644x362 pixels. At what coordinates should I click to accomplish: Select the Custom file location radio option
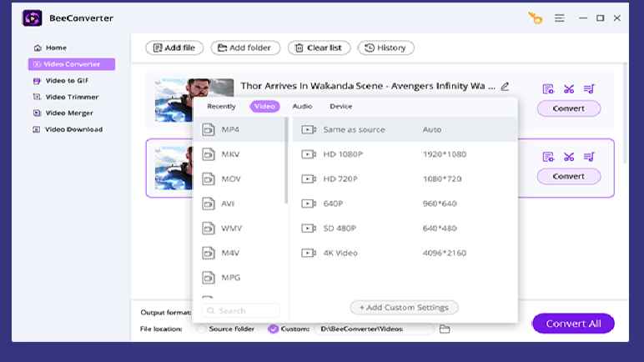[273, 329]
